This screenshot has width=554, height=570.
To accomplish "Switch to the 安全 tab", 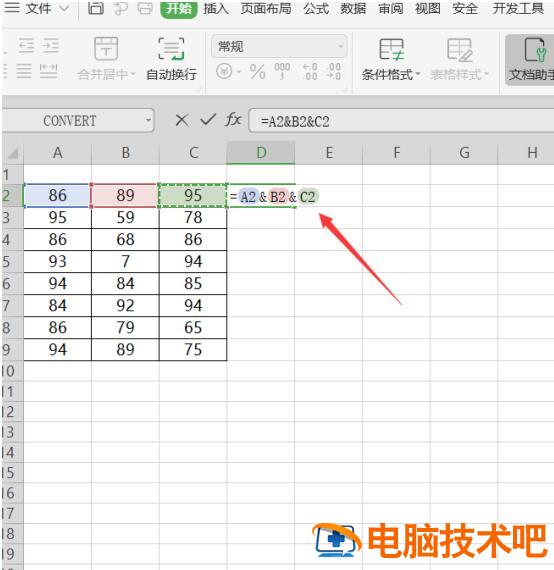I will (465, 9).
